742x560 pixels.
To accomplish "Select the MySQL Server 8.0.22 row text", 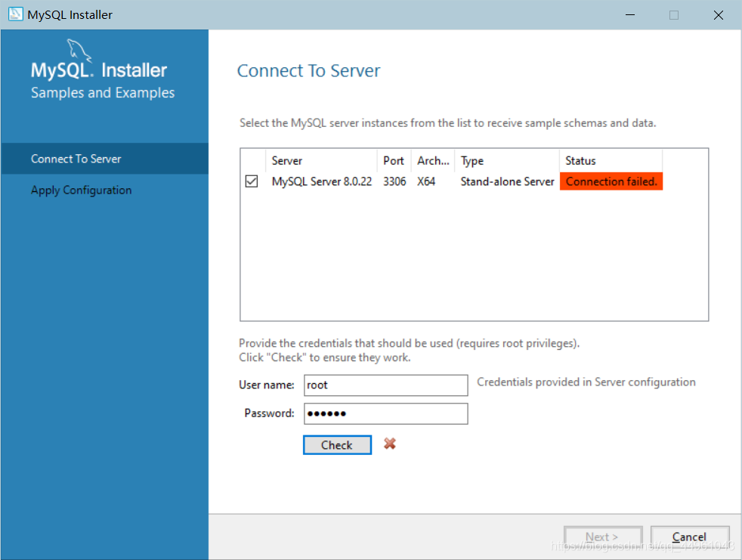I will point(322,181).
